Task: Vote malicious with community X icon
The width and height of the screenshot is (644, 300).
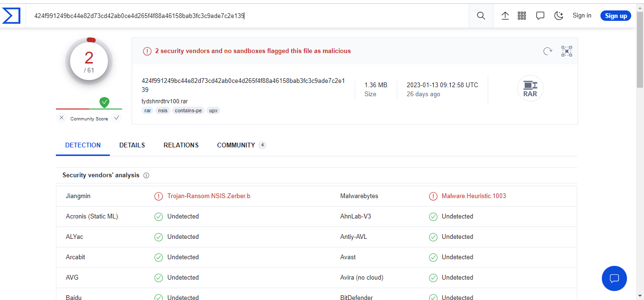Action: (62, 118)
